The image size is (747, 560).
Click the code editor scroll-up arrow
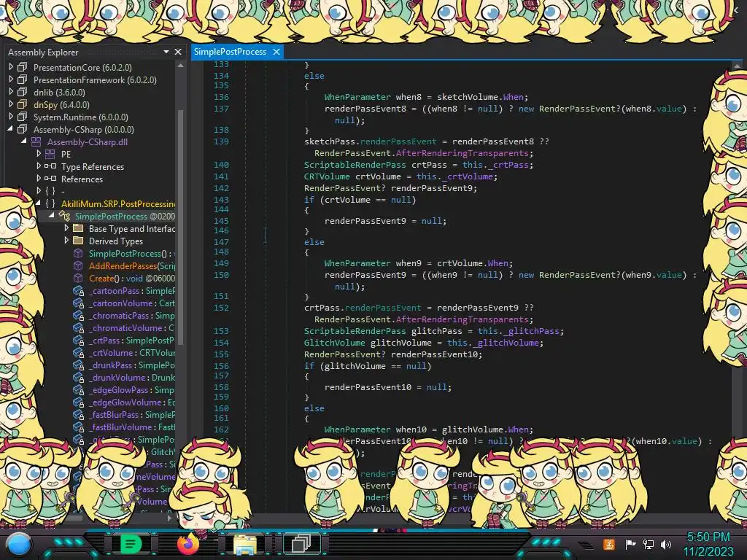pyautogui.click(x=737, y=66)
